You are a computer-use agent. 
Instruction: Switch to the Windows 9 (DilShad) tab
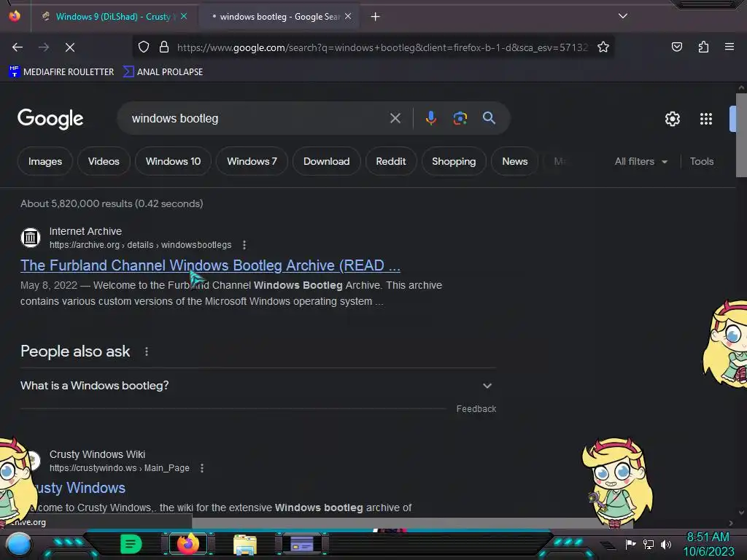click(112, 17)
